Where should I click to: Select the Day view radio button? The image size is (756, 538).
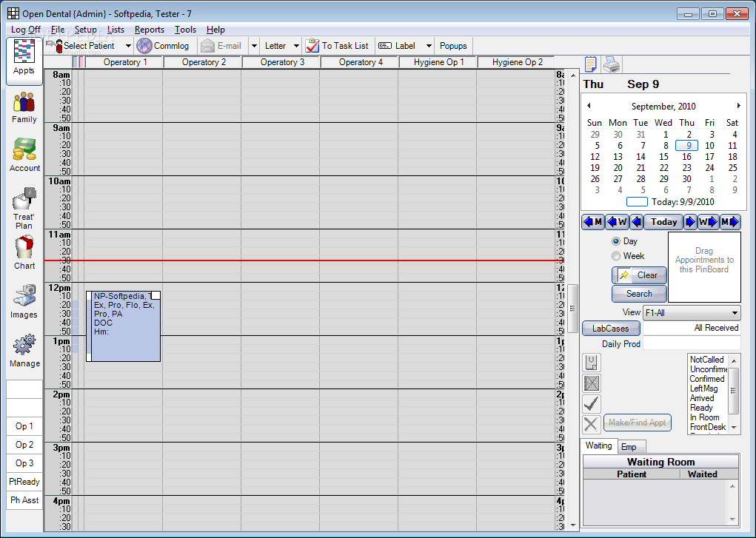616,241
